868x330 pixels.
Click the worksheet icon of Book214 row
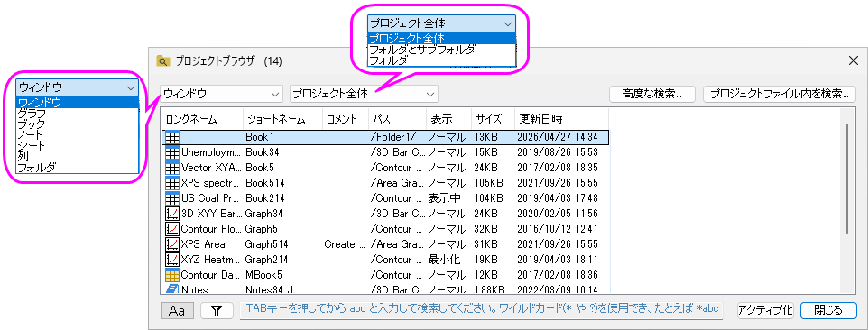point(172,197)
